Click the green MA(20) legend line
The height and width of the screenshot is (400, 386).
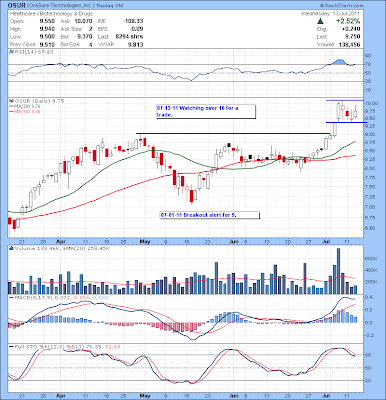tap(11, 106)
